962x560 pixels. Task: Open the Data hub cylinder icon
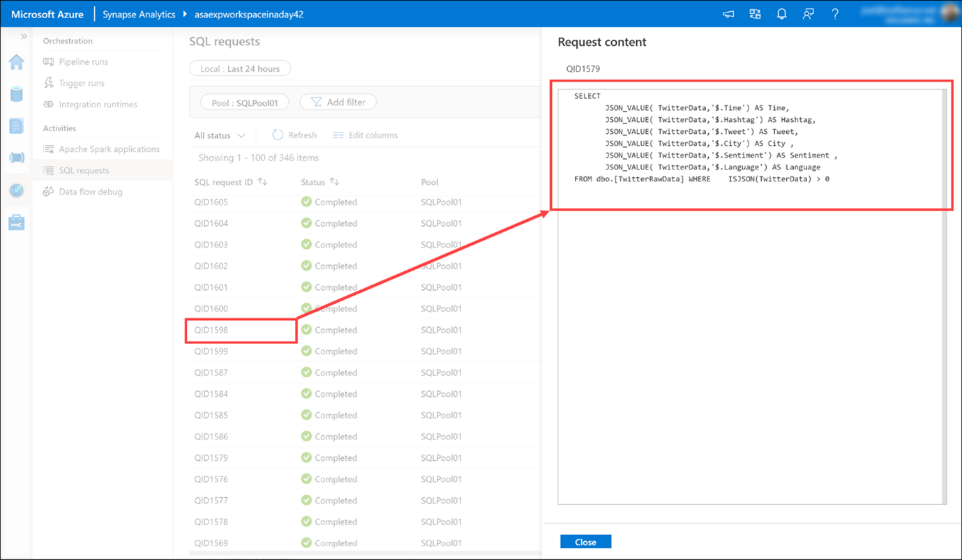tap(17, 94)
